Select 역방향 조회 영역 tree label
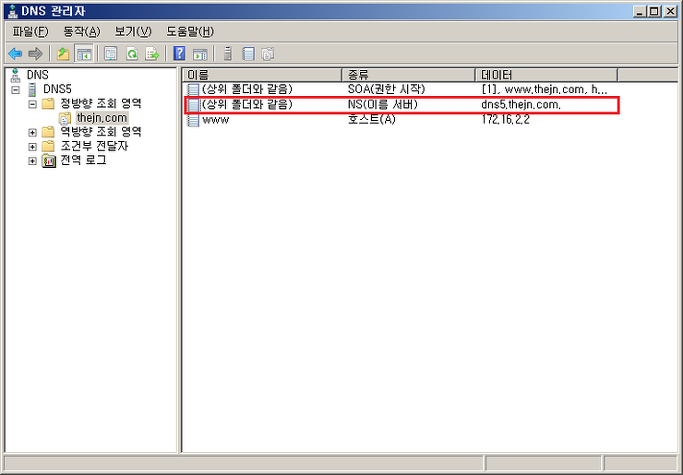Viewport: 683px width, 475px height. [x=101, y=132]
